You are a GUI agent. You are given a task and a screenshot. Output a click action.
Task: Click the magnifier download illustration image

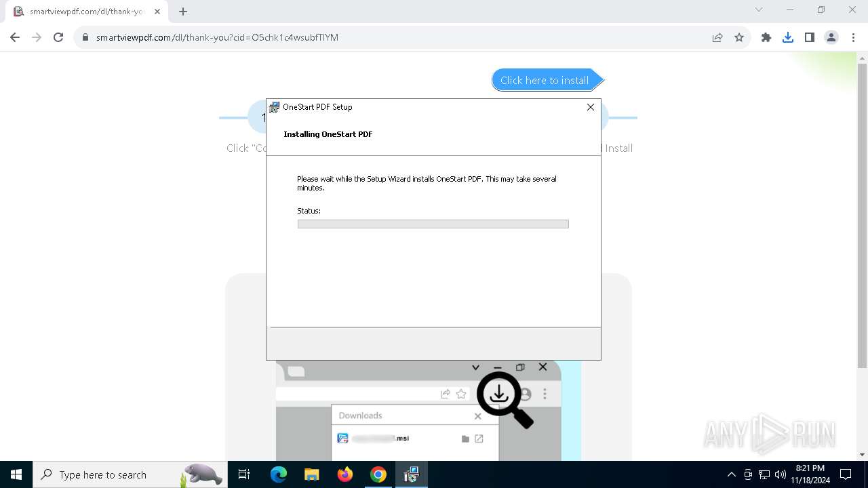505,400
